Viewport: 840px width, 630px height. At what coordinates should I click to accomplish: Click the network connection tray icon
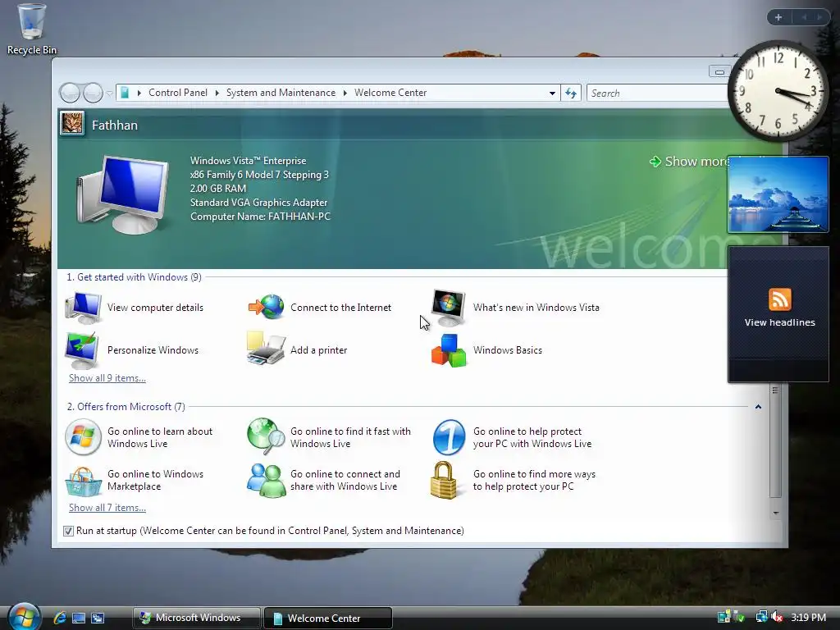tap(760, 618)
